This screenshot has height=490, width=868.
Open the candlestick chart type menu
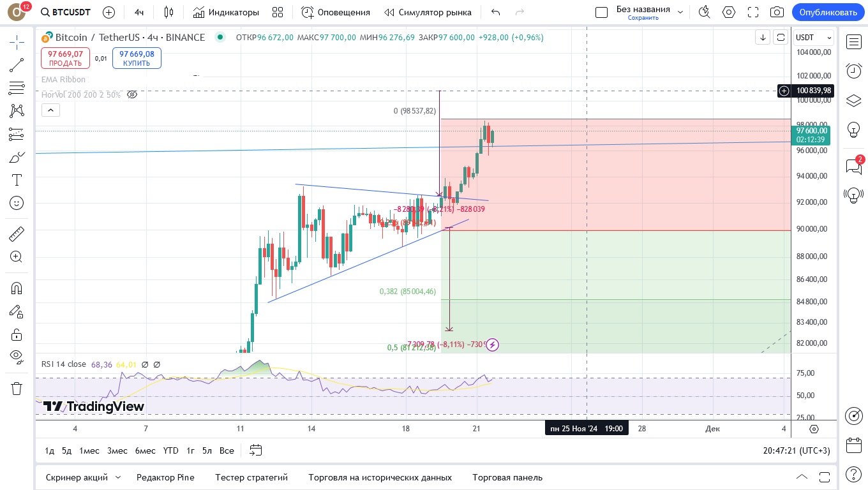(168, 12)
